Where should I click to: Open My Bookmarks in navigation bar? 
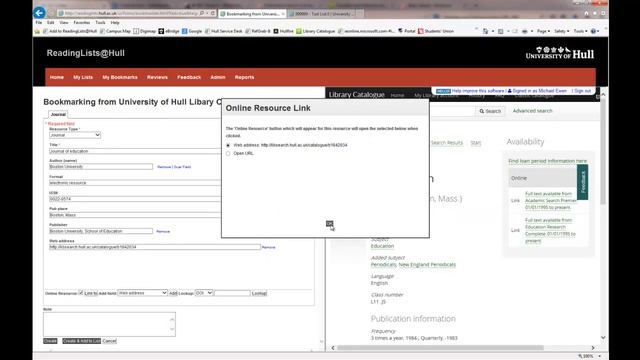pos(120,77)
